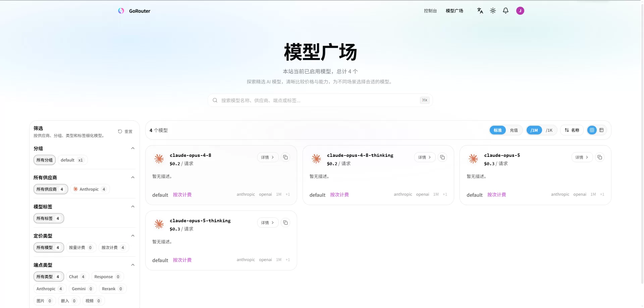The height and width of the screenshot is (308, 644).
Task: Click the claude-opus-4-8 model title
Action: pos(191,155)
